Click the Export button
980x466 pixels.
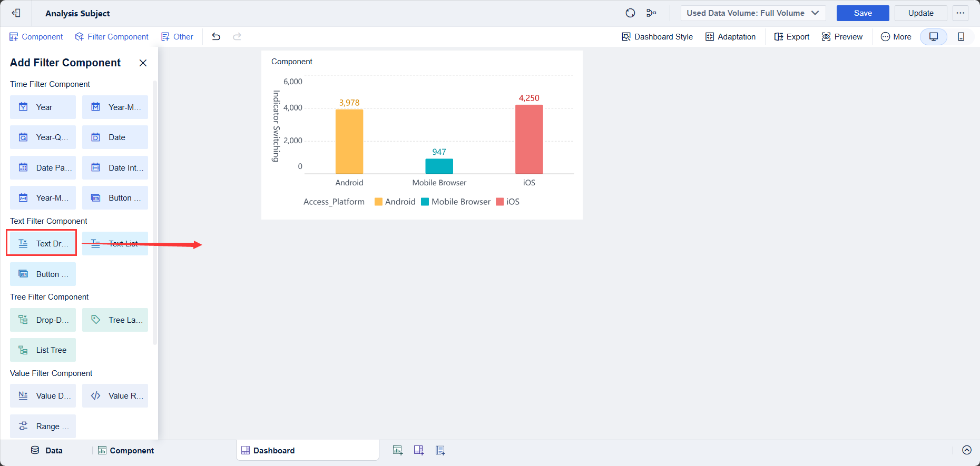(x=792, y=37)
